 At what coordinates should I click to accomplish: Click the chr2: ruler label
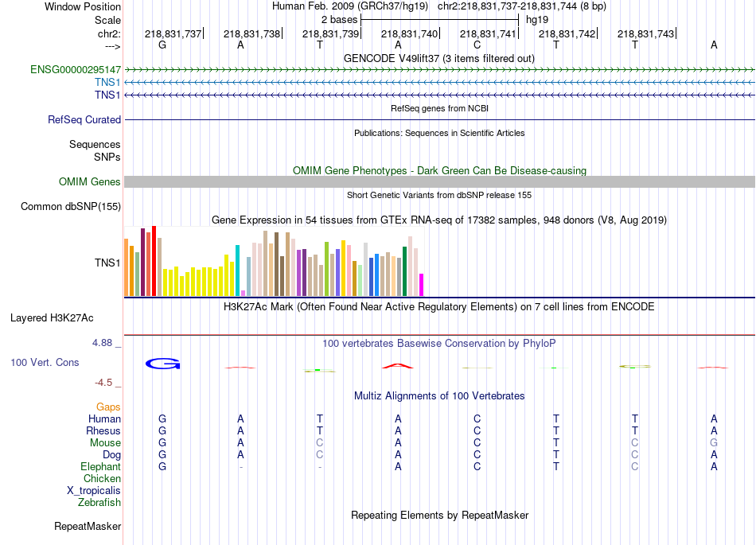[109, 33]
